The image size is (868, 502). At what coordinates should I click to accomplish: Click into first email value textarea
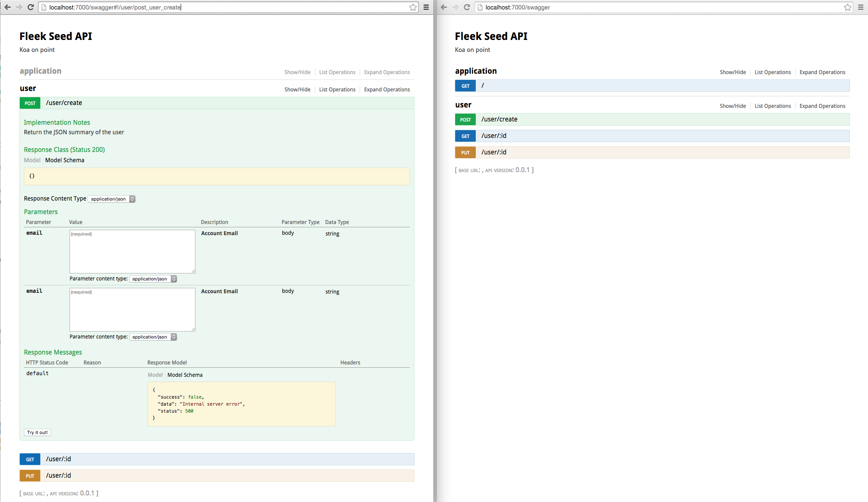pos(132,252)
